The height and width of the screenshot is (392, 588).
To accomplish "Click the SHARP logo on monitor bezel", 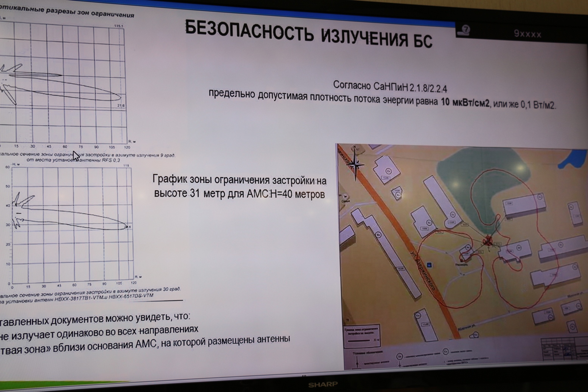I will point(323,385).
